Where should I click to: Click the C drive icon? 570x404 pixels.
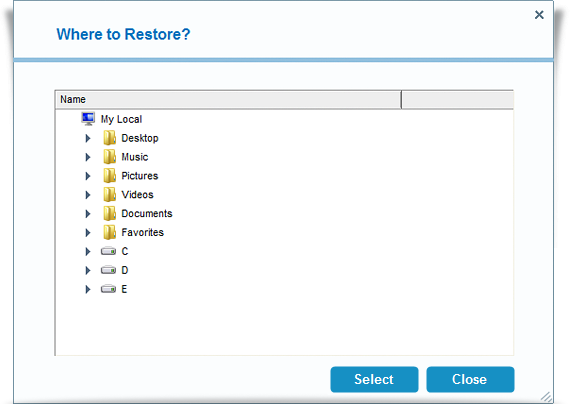108,251
